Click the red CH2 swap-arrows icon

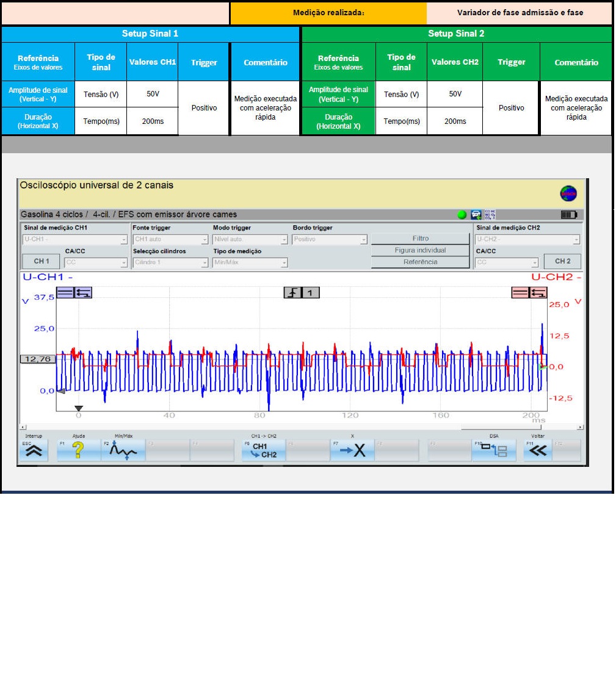click(x=538, y=293)
